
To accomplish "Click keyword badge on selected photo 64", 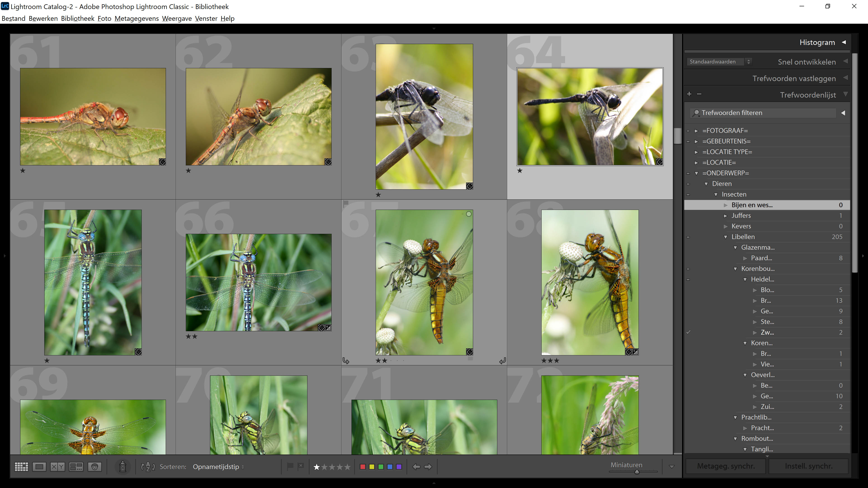I will pyautogui.click(x=659, y=162).
